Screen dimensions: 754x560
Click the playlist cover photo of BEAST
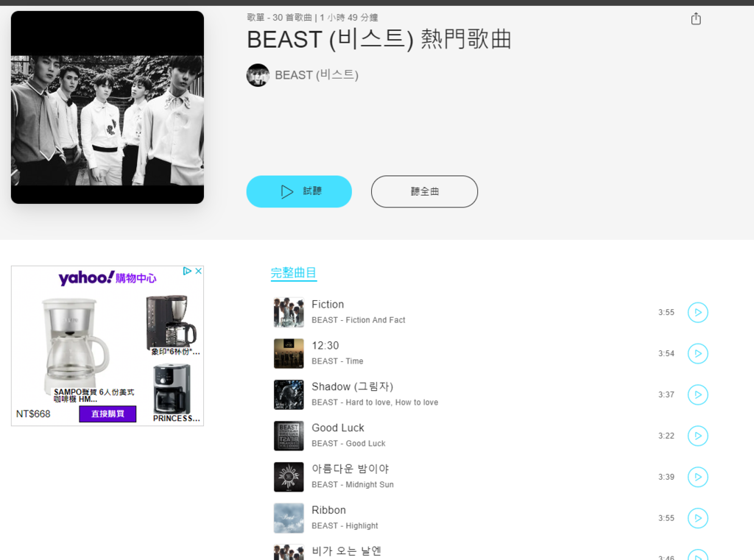click(108, 107)
